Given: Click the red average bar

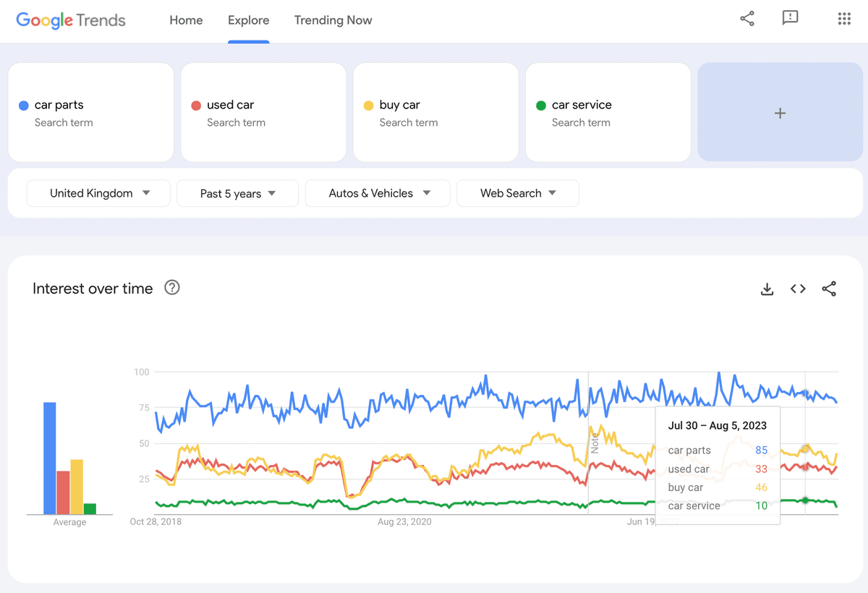Looking at the screenshot, I should pyautogui.click(x=63, y=492).
